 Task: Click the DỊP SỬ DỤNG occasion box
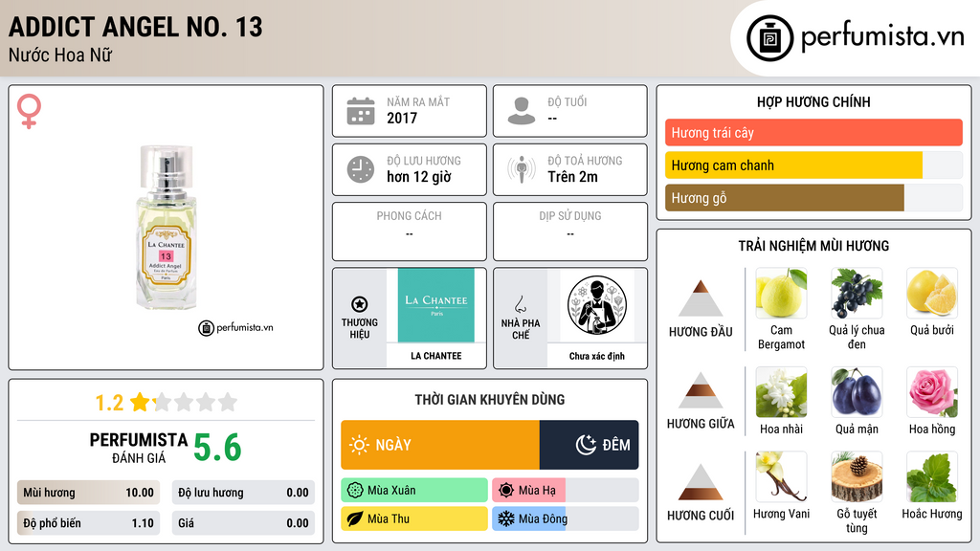point(570,231)
